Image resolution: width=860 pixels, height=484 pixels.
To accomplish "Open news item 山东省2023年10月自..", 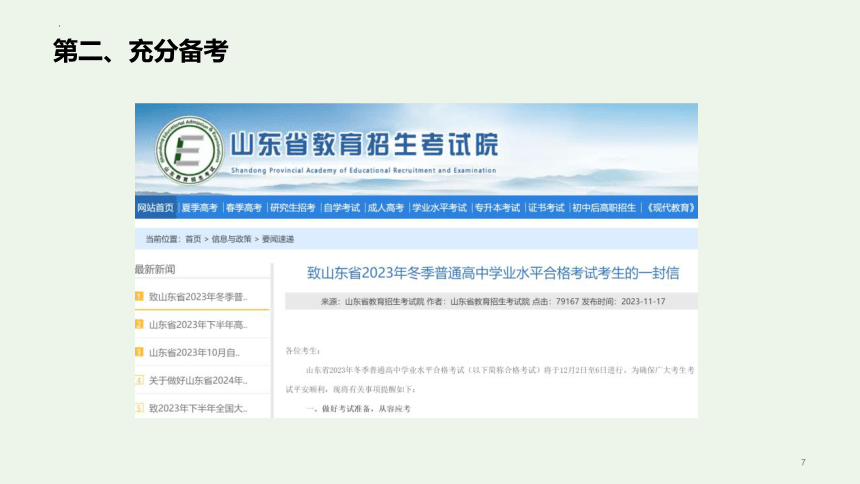I will 194,353.
